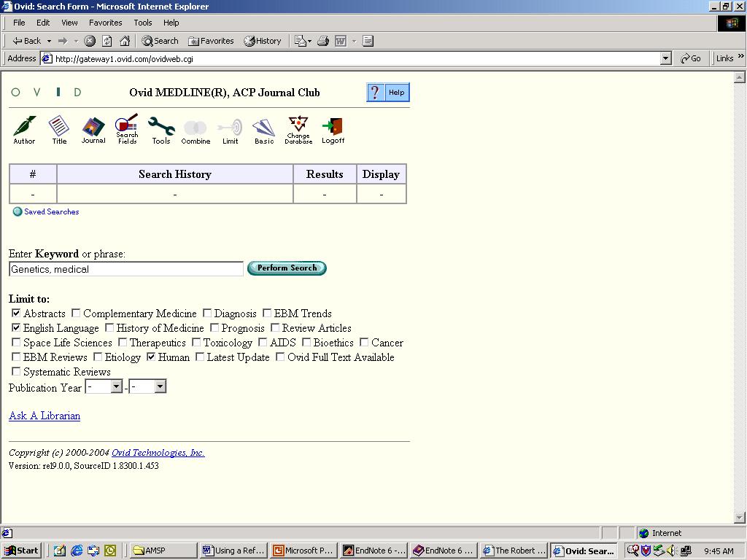747x560 pixels.
Task: Uncheck the English Language limit
Action: pos(16,327)
